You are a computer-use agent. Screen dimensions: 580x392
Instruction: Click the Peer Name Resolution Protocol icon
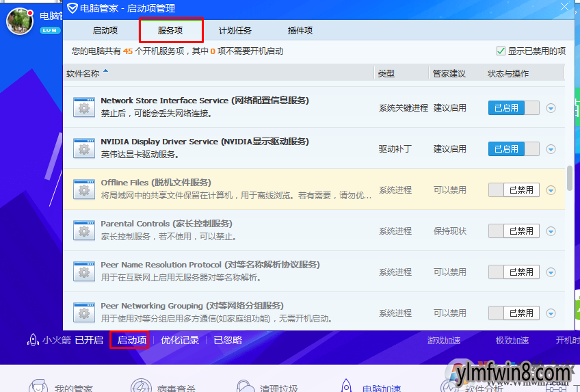(84, 272)
